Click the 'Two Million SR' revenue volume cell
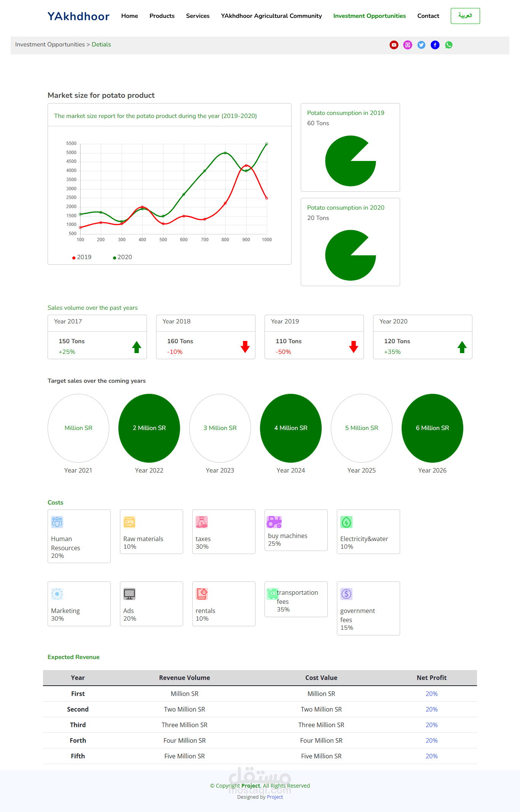Viewport: 520px width, 812px height. click(x=185, y=709)
